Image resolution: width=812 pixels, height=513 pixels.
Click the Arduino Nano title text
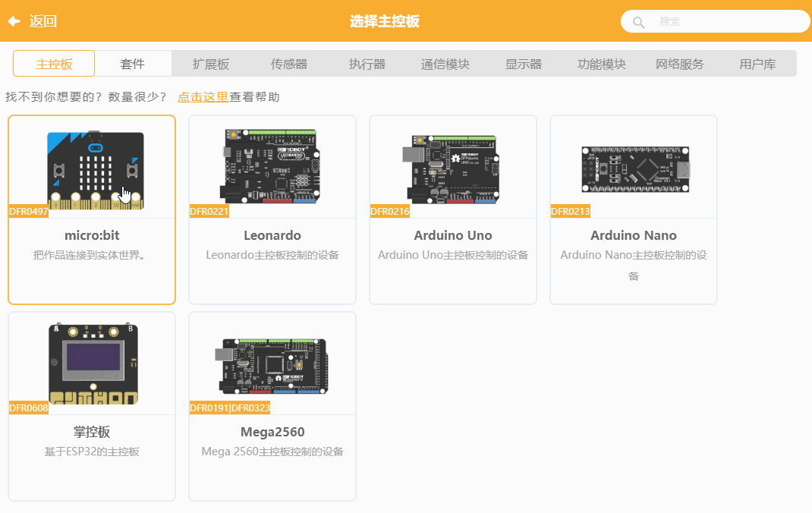[634, 235]
